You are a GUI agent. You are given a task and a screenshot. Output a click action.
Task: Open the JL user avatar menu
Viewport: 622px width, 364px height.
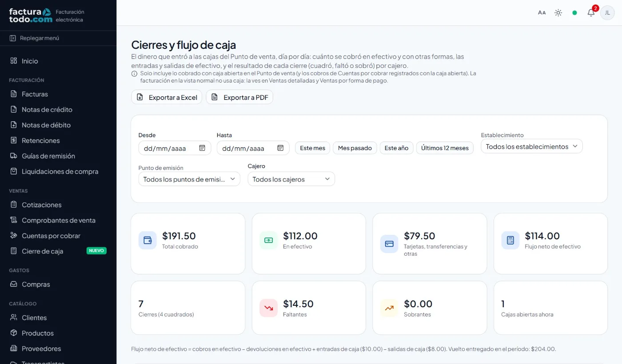pos(607,13)
